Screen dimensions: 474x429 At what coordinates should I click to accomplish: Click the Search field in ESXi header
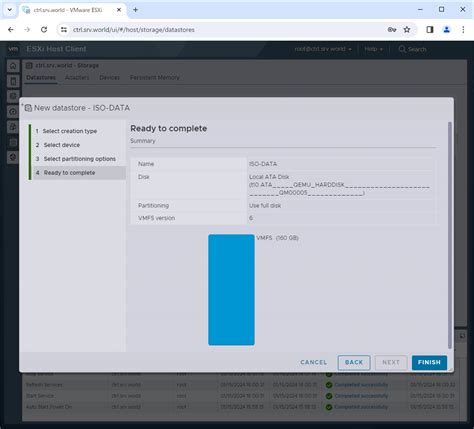(413, 49)
